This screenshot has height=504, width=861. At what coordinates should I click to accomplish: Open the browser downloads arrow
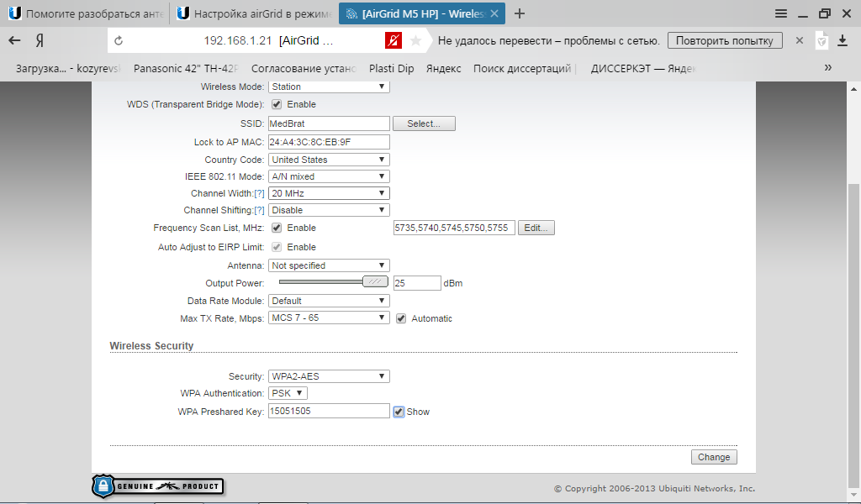click(x=843, y=40)
